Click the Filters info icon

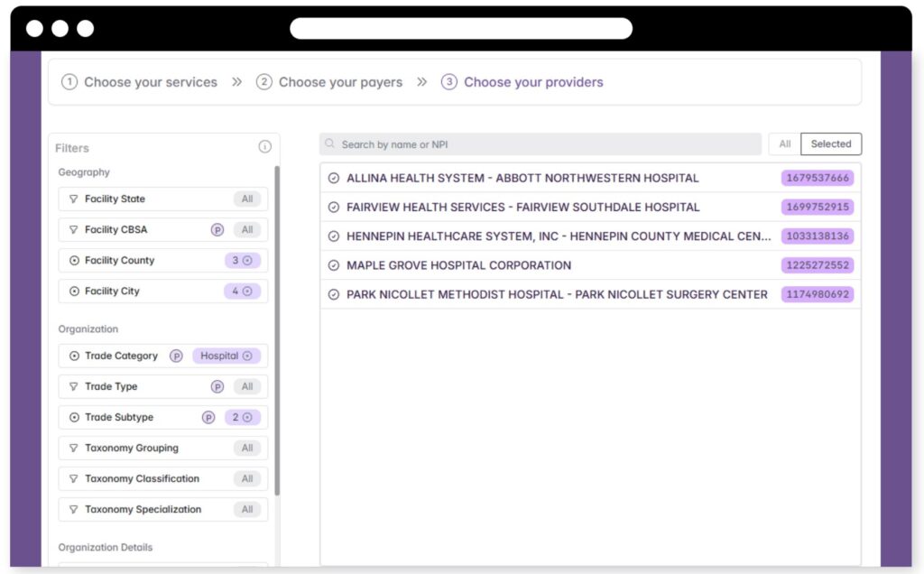[265, 147]
